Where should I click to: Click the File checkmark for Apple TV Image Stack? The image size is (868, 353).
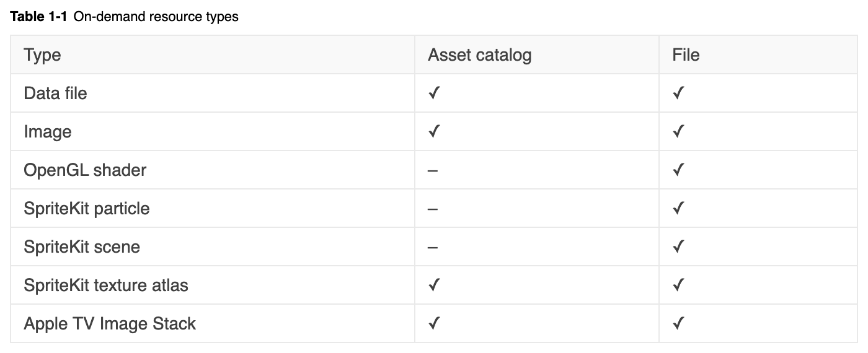[678, 324]
